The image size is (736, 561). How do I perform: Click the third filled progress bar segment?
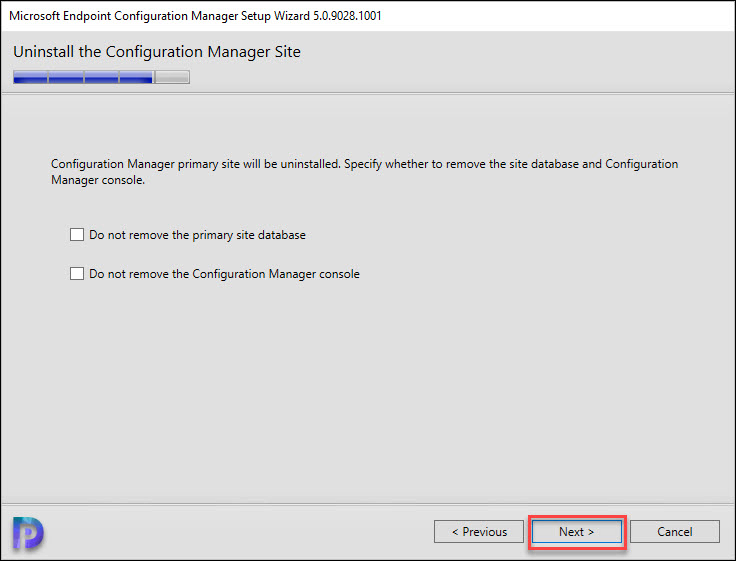[101, 77]
